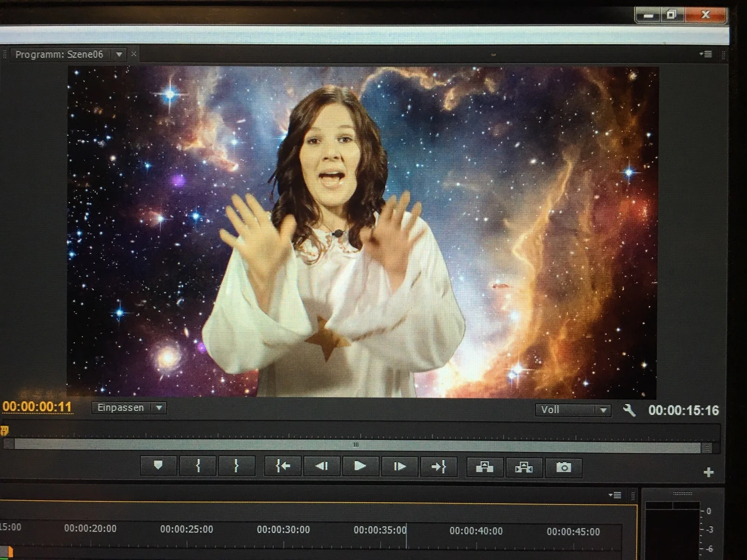747x560 pixels.
Task: Click the playhead marker on the monitor time ruler
Action: point(5,430)
